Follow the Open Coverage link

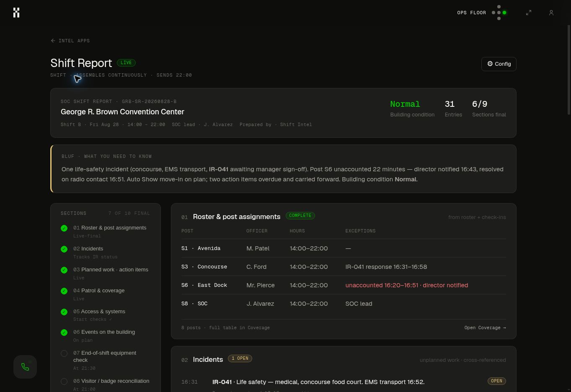point(485,328)
